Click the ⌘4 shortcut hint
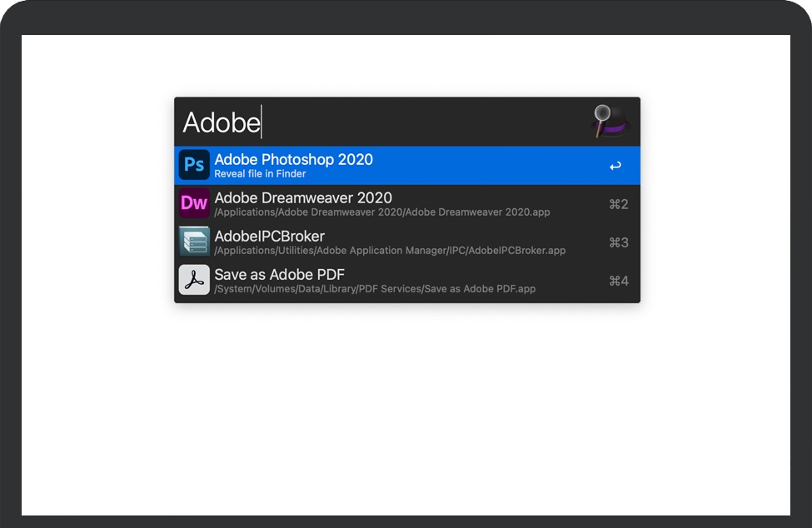 coord(618,281)
